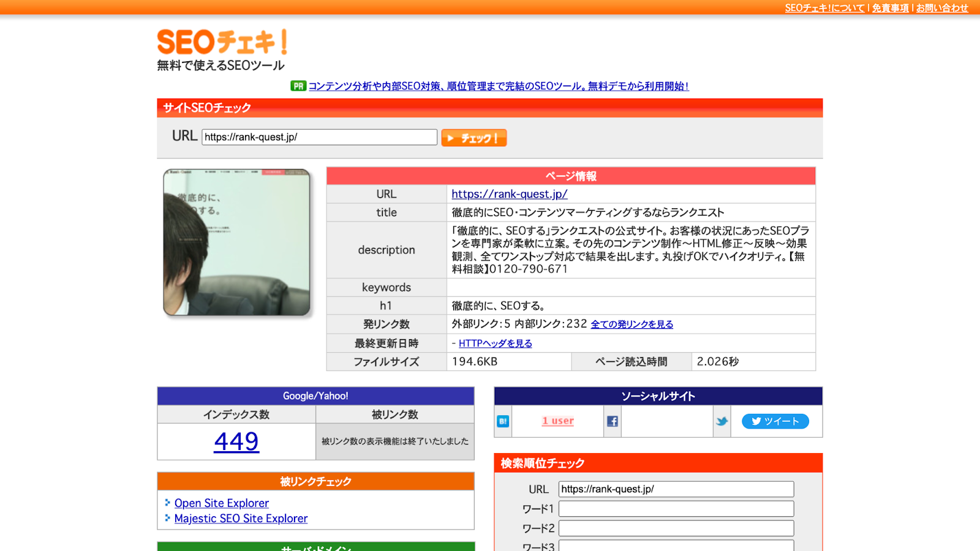Image resolution: width=980 pixels, height=551 pixels.
Task: Click the description text in ページ情報
Action: pos(631,250)
